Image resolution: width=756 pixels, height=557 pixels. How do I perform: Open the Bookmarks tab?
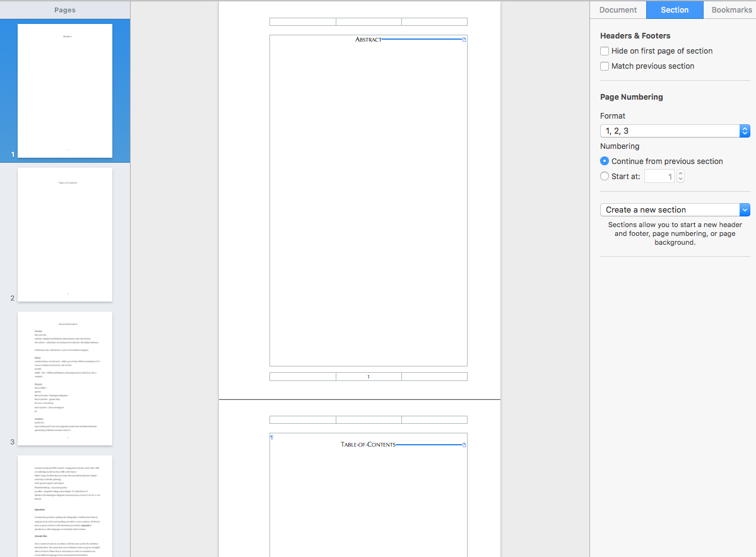point(731,9)
